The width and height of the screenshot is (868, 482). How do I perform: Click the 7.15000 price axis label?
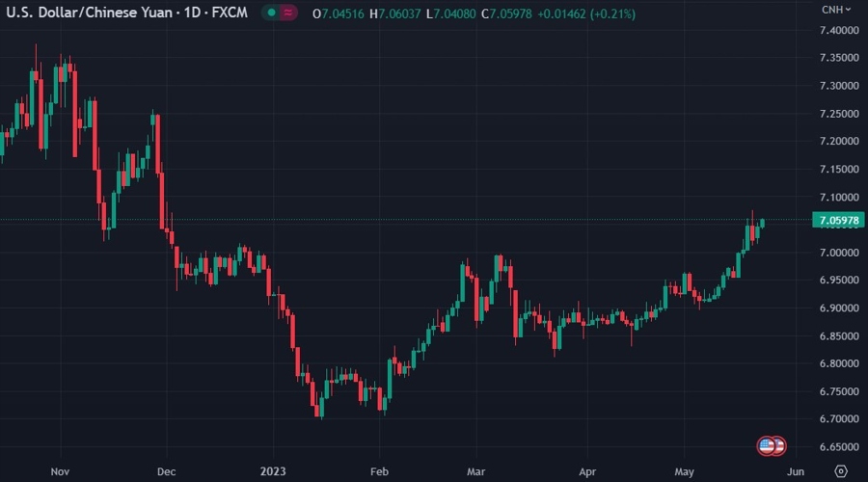click(x=839, y=169)
